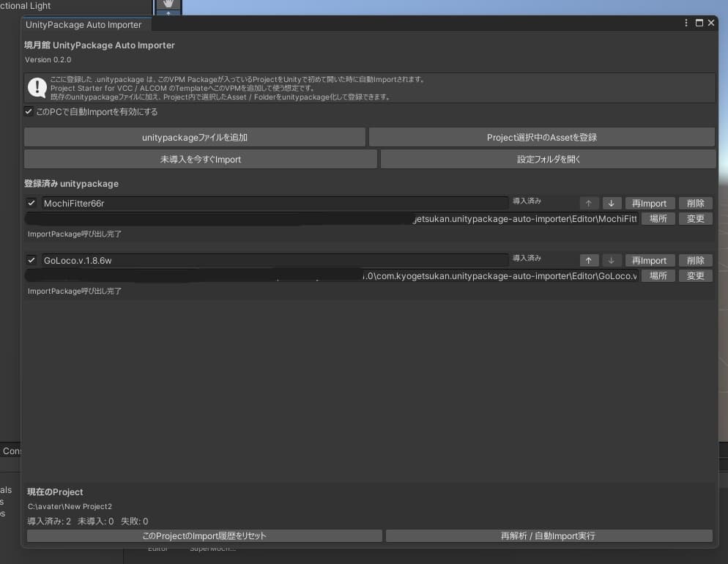This screenshot has width=728, height=564.
Task: Click the C:\avater\New Project2 path text
Action: (70, 506)
